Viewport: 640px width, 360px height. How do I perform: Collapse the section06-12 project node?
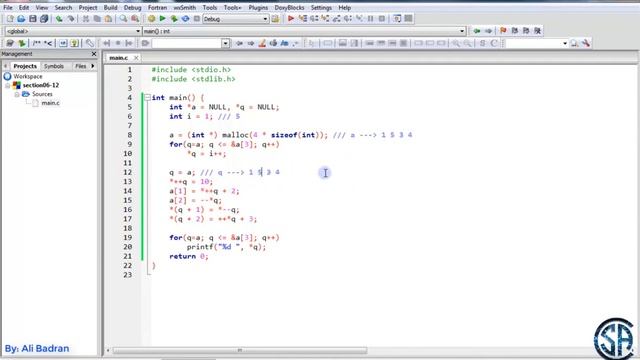tap(8, 85)
